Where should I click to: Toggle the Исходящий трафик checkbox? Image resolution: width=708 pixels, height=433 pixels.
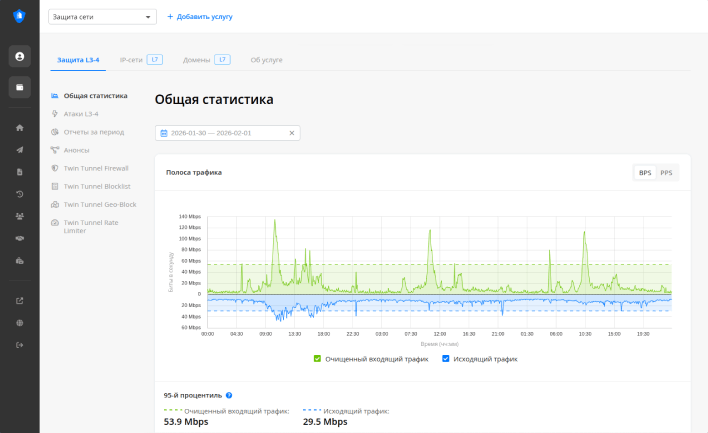[x=446, y=358]
